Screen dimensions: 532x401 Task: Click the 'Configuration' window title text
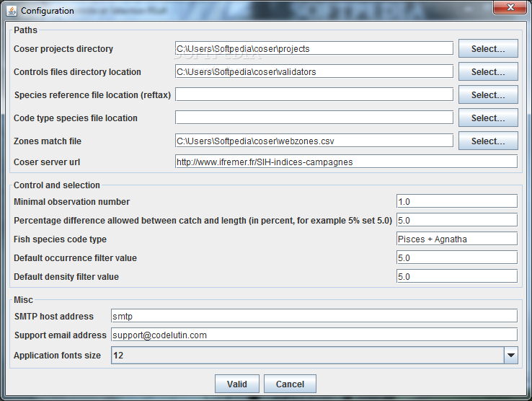click(48, 11)
